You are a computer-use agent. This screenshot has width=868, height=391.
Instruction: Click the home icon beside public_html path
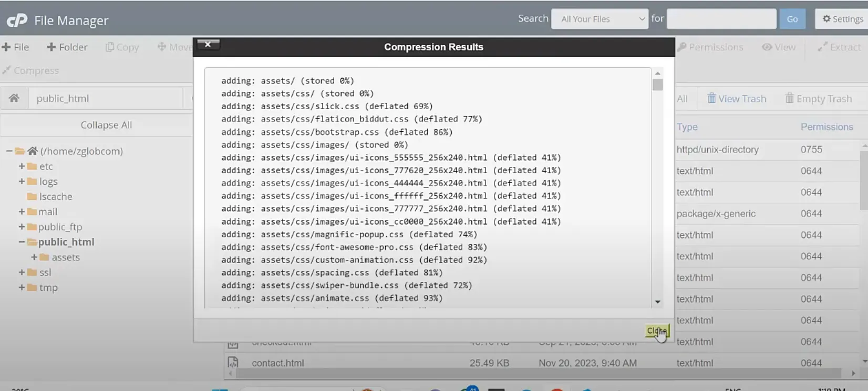point(14,98)
